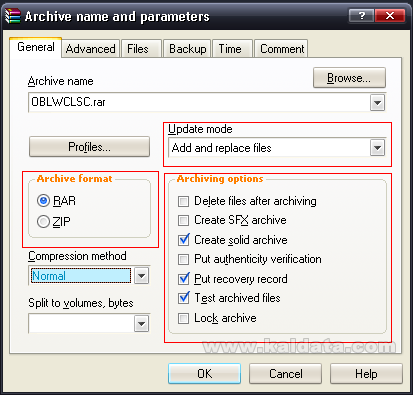Click the Normal compression method field
The width and height of the screenshot is (413, 395).
[x=81, y=276]
